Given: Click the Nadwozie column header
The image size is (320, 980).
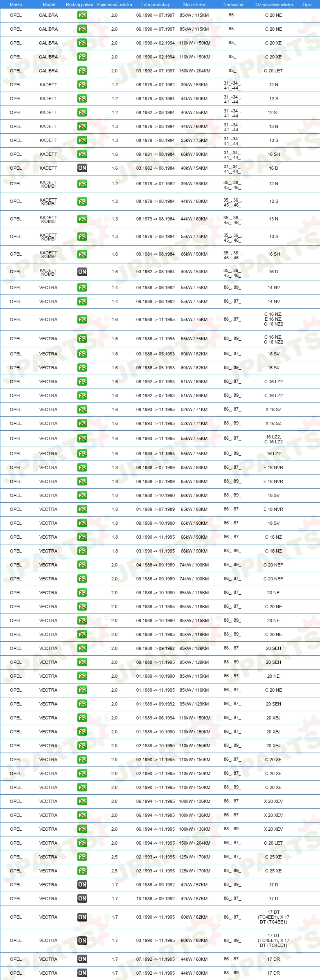Looking at the screenshot, I should [233, 4].
